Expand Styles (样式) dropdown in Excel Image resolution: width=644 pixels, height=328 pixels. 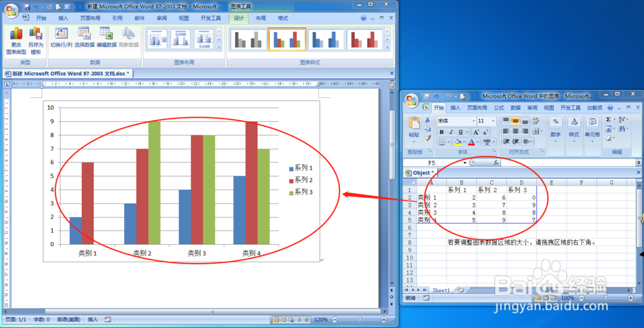(574, 141)
